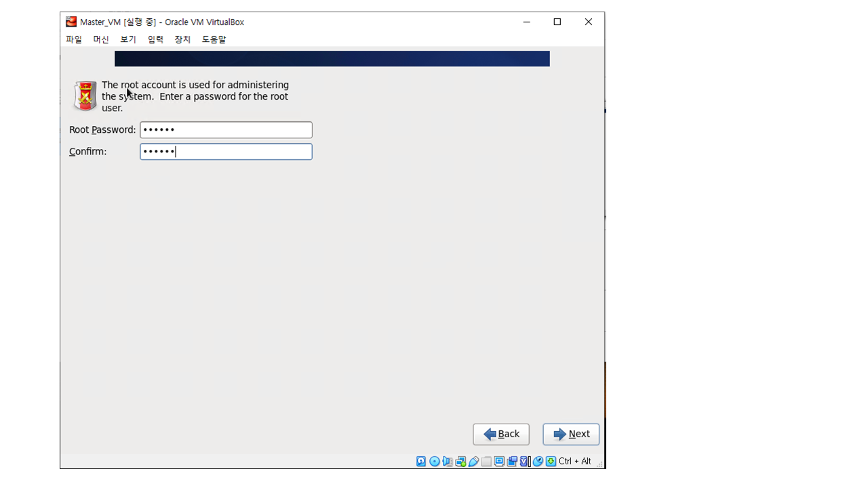Click the CPU virtualization status icon
Screen dimensions: 868x488
(525, 462)
